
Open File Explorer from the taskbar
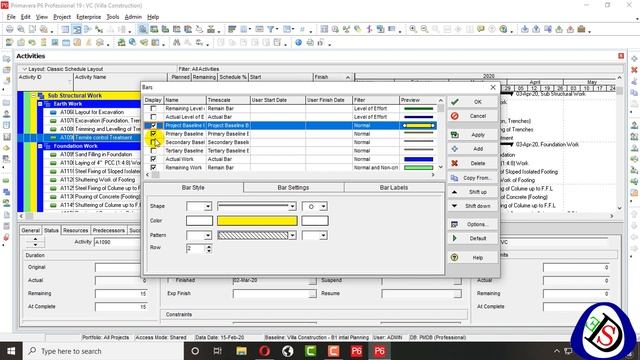point(241,351)
